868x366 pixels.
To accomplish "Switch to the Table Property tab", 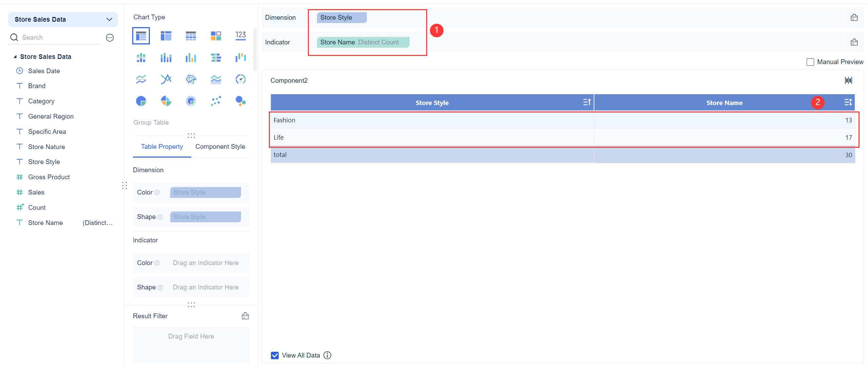I will pos(162,146).
